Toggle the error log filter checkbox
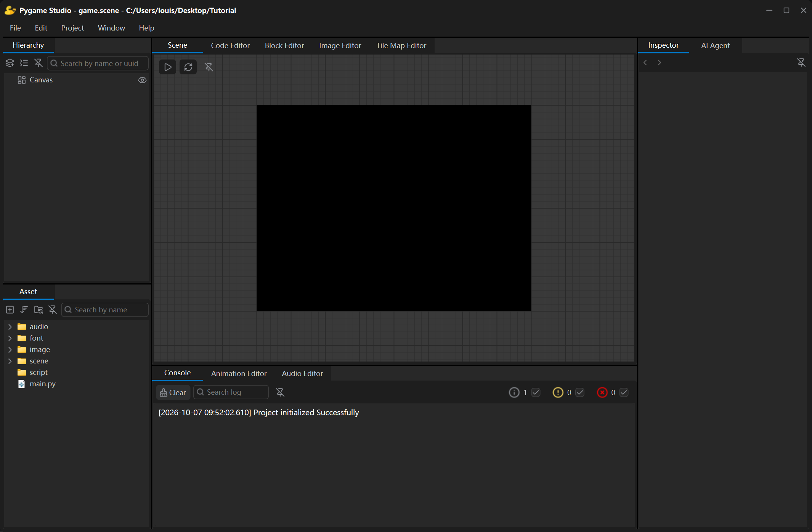This screenshot has width=812, height=532. pos(624,392)
